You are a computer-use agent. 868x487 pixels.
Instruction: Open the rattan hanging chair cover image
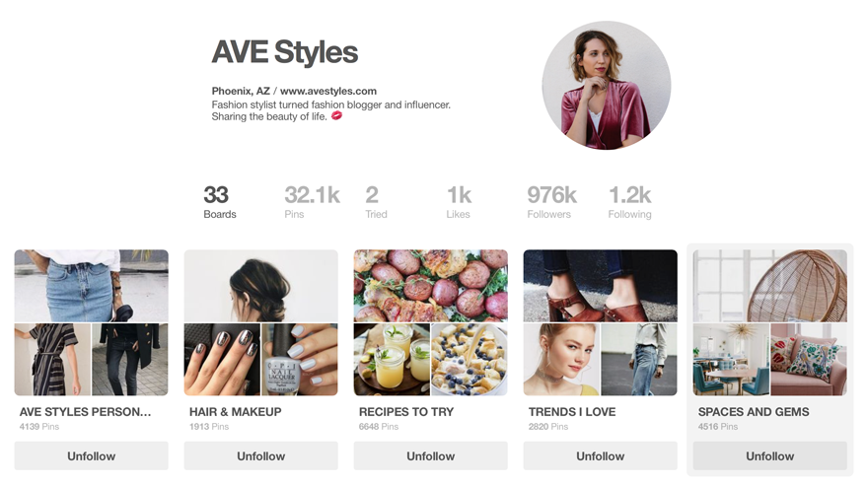(x=770, y=286)
